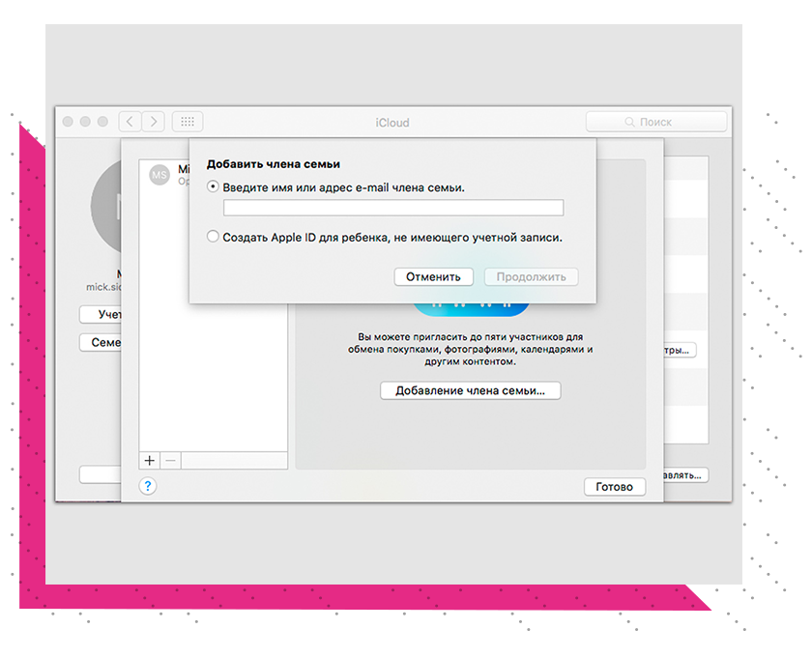Go forward with the toolbar forward arrow
Viewport: 812px width, 657px height.
pyautogui.click(x=154, y=122)
